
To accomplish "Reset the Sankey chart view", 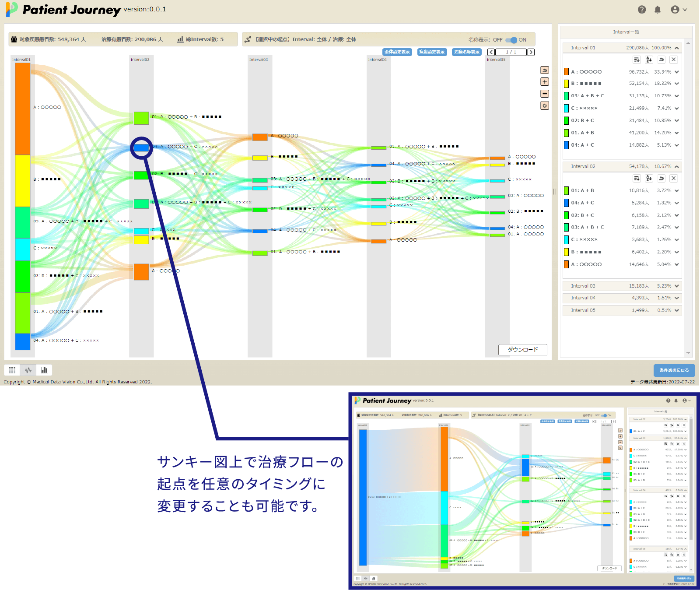I will (545, 105).
